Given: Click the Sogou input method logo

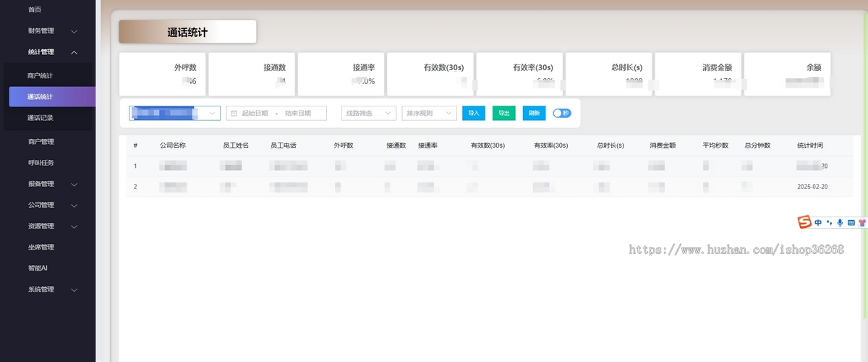Looking at the screenshot, I should pyautogui.click(x=804, y=222).
